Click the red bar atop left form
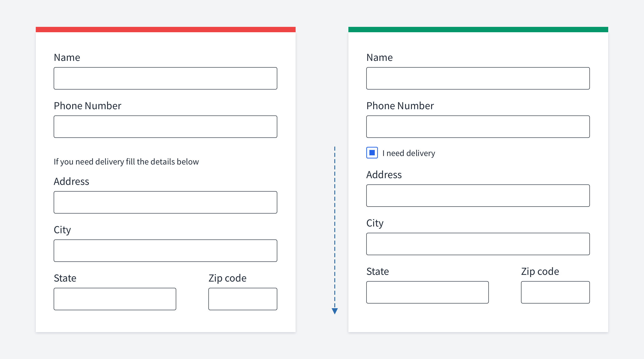 165,30
